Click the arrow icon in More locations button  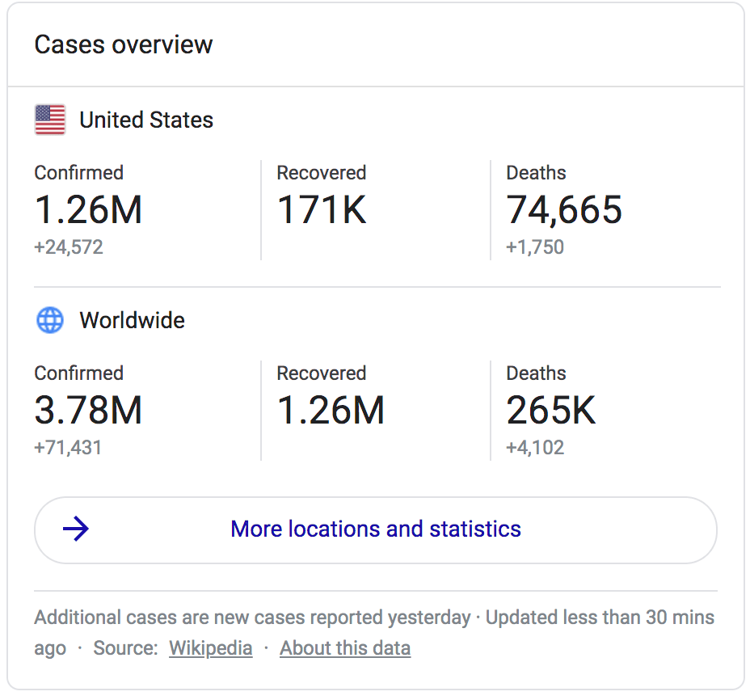pyautogui.click(x=76, y=529)
